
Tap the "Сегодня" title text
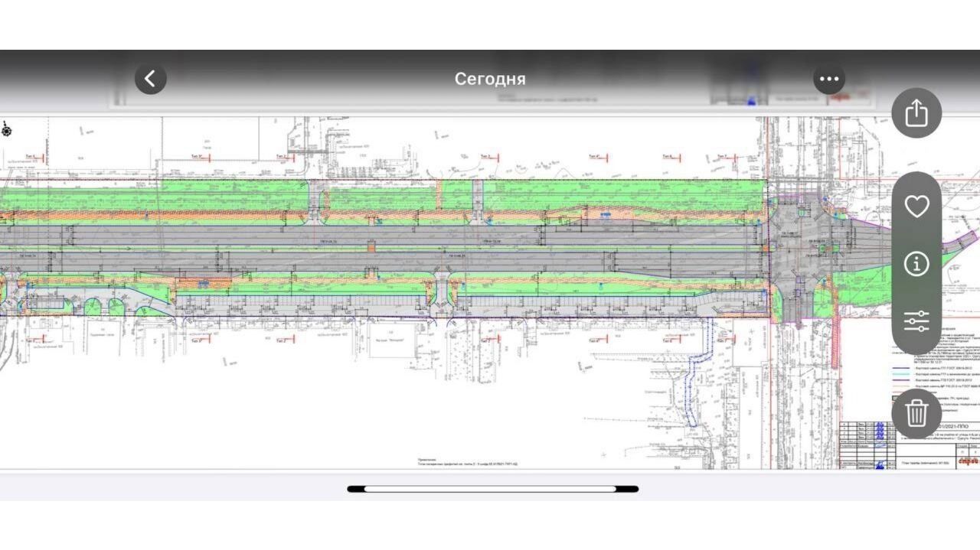pyautogui.click(x=490, y=79)
